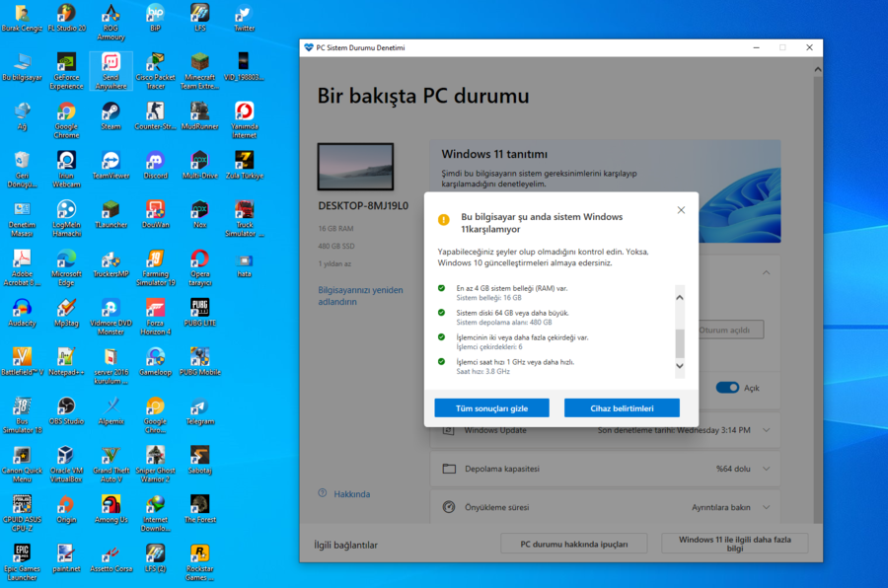Select the Iriun Webcam icon
This screenshot has width=888, height=588.
point(66,170)
